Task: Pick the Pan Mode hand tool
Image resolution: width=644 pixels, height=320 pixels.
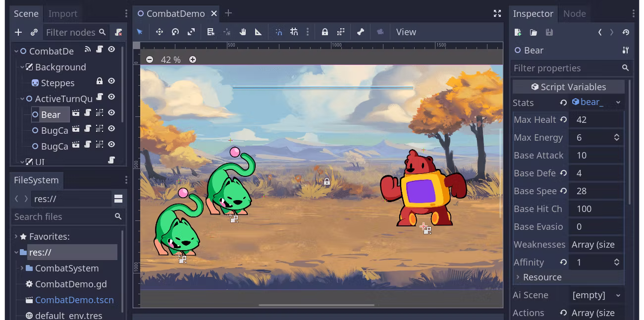Action: pyautogui.click(x=243, y=32)
